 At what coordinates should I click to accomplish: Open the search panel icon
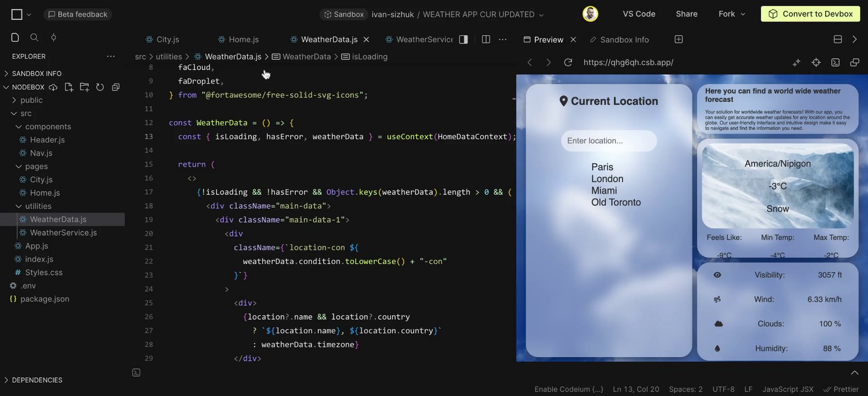[x=34, y=37]
